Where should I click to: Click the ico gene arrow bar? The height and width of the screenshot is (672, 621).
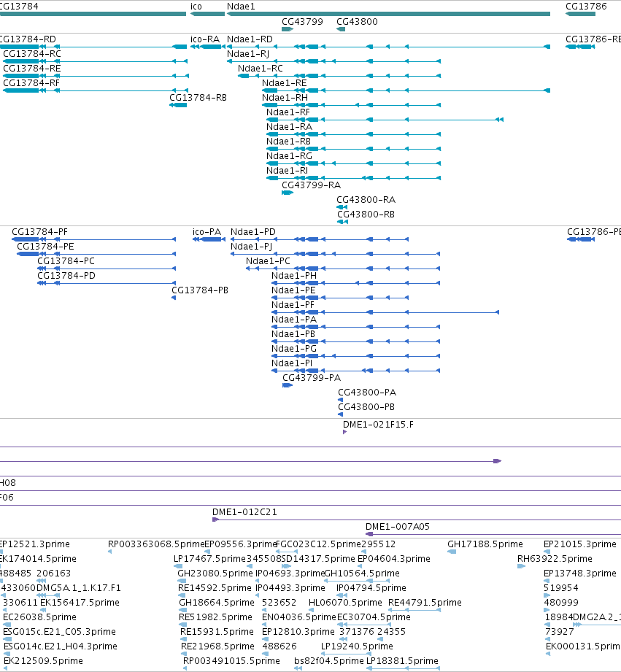207,14
